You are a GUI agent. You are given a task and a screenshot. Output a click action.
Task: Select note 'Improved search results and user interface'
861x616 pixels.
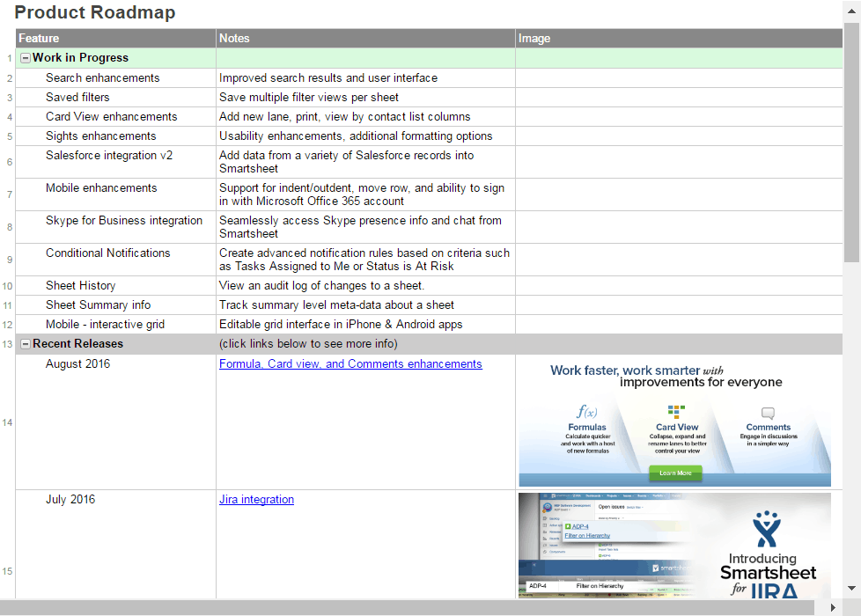[365, 78]
